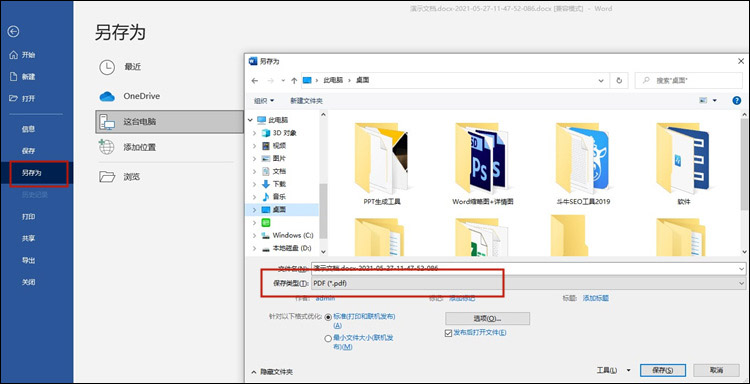Click the 保存(S) button
The height and width of the screenshot is (384, 750).
[662, 370]
